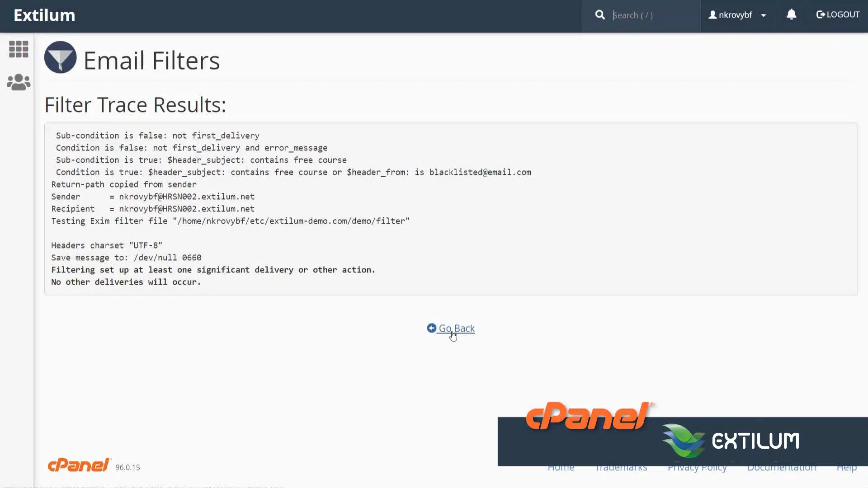
Task: Click the 'Filter Trace Results:' heading
Action: pos(135,105)
